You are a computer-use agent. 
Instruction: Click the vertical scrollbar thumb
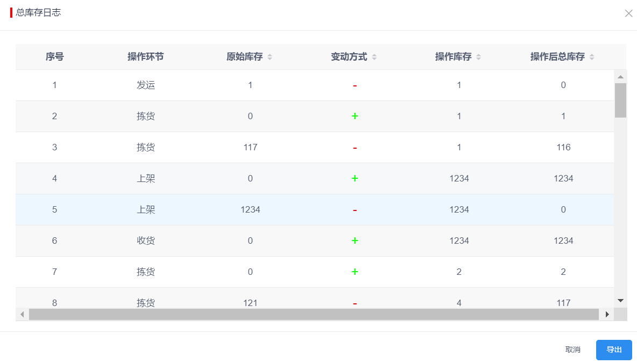tap(620, 100)
